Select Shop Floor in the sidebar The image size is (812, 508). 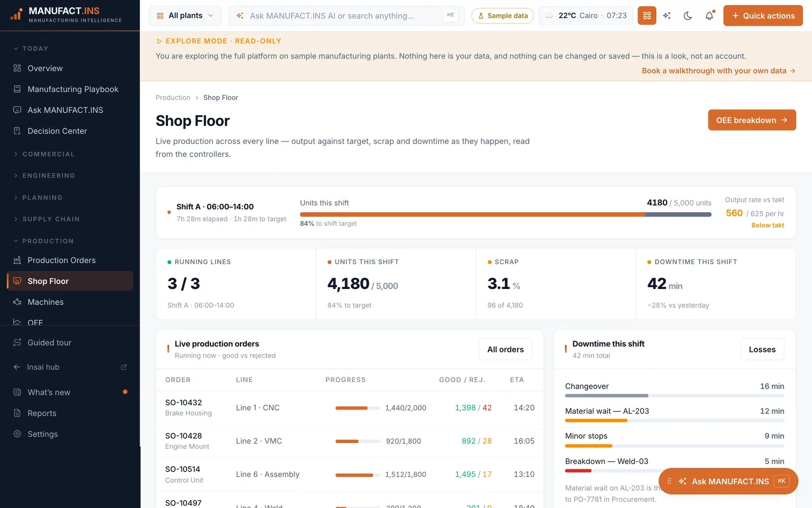point(70,281)
